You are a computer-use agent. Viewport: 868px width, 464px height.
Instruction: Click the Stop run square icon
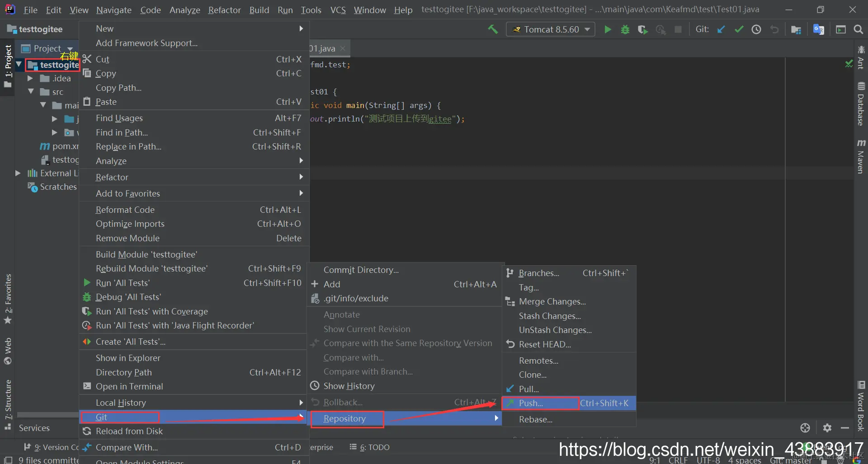click(678, 29)
